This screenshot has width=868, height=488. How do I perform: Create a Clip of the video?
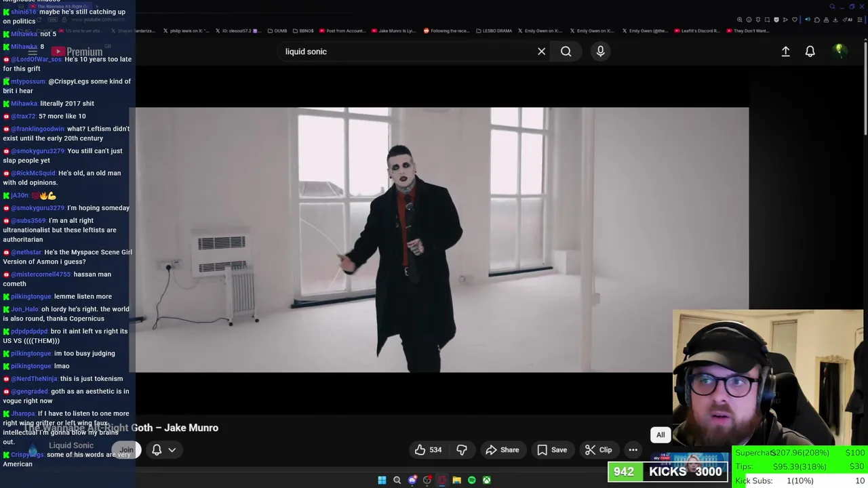click(x=598, y=450)
